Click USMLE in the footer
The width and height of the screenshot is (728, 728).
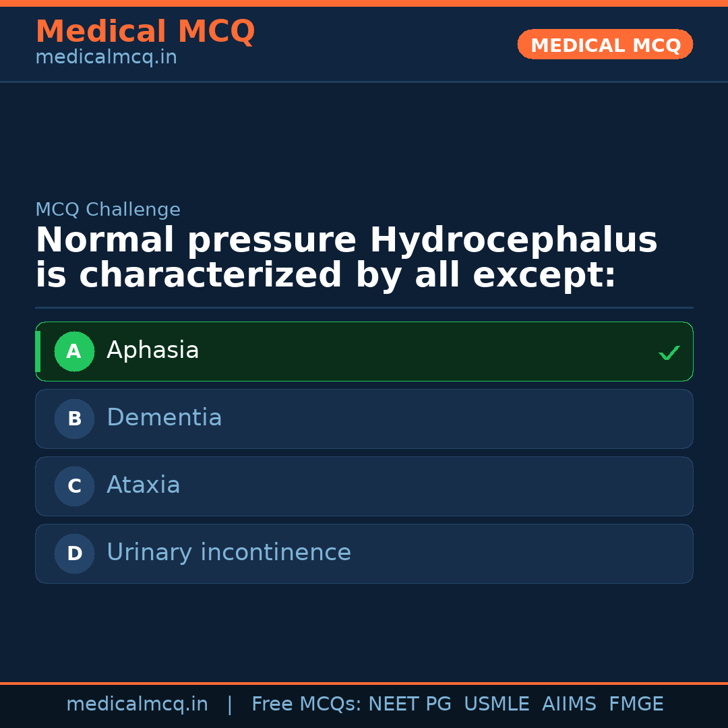(496, 704)
